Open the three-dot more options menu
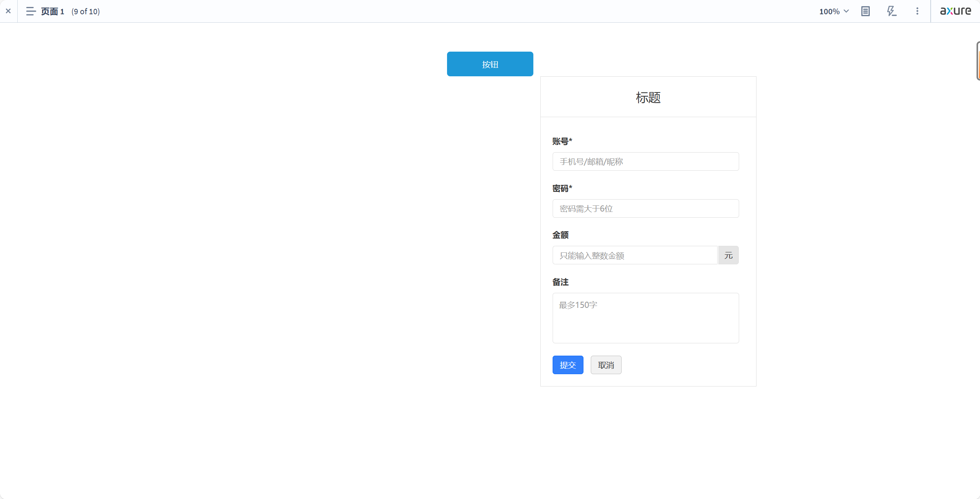This screenshot has height=499, width=980. (917, 11)
